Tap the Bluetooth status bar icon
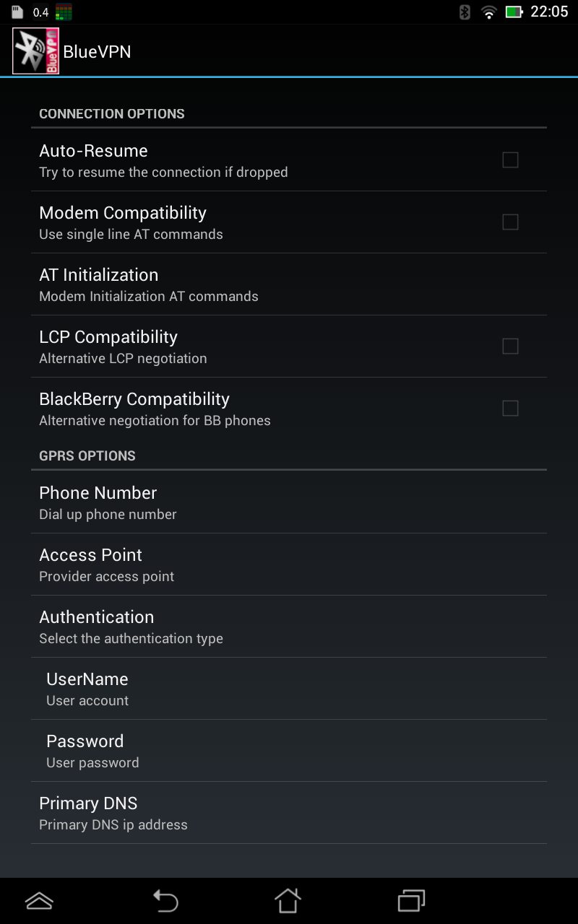 465,12
